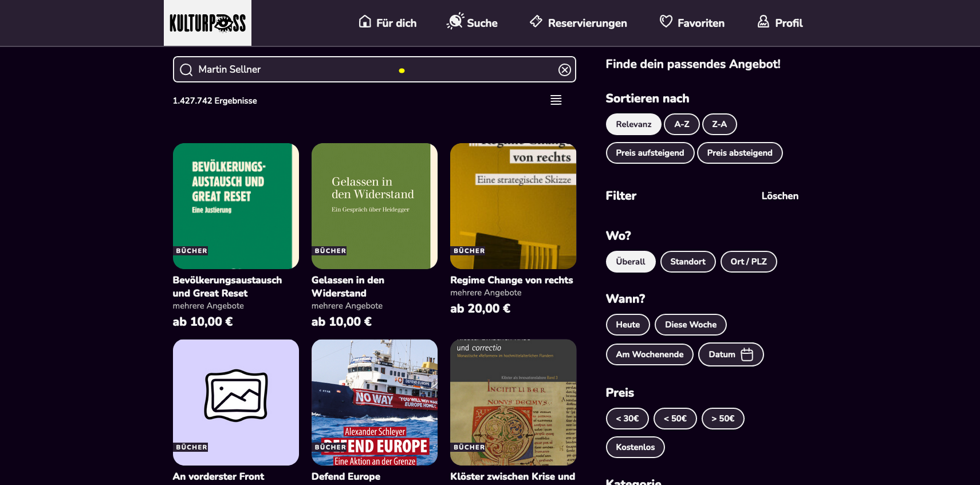
Task: Select Preis aufsteigend sorting
Action: 650,153
